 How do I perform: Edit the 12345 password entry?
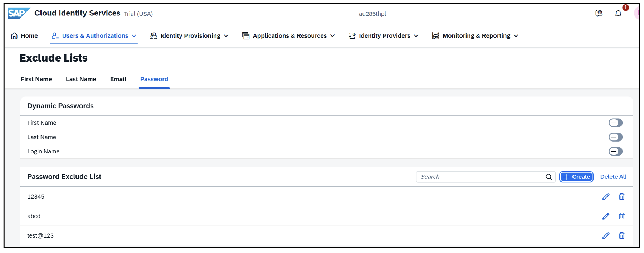[606, 196]
